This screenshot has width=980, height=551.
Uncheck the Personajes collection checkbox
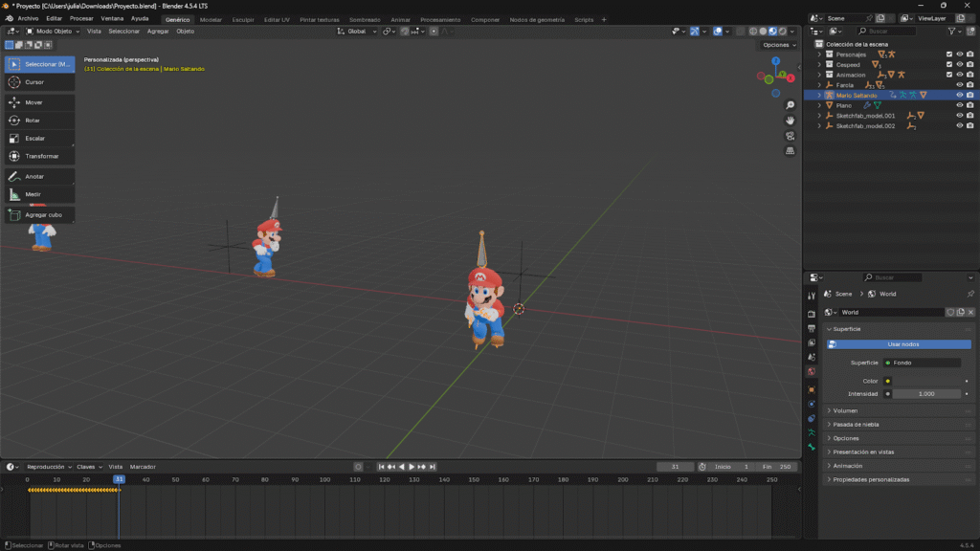(x=948, y=55)
